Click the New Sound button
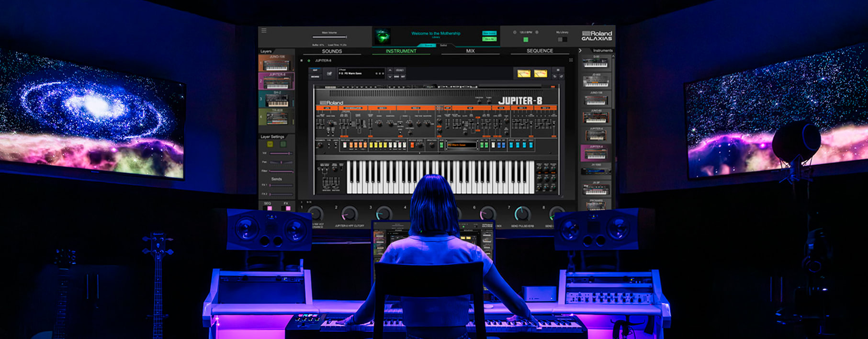Screen dimensions: 868x339 [489, 33]
